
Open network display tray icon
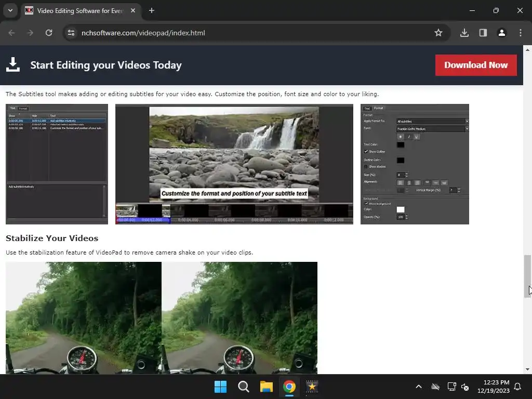coord(451,387)
